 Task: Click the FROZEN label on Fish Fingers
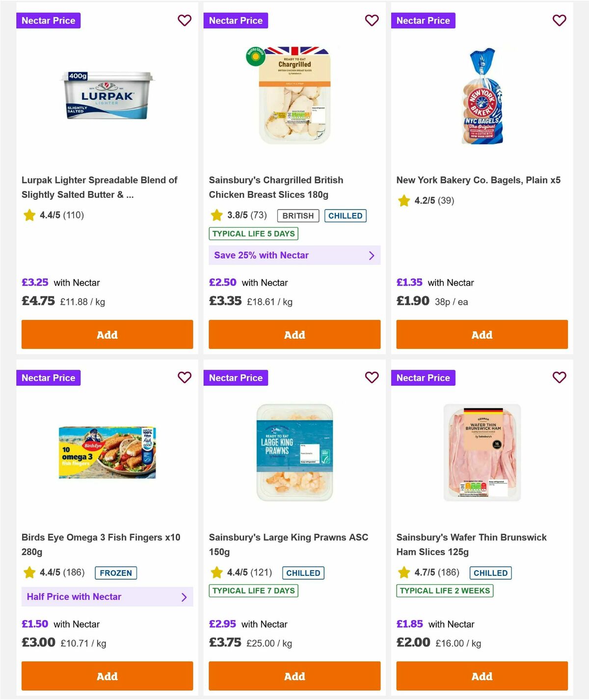click(x=115, y=573)
